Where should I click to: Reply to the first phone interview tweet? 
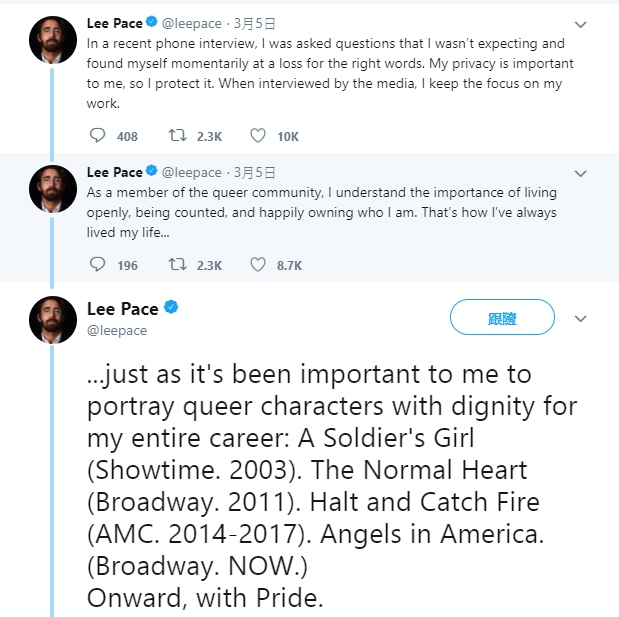pyautogui.click(x=97, y=136)
